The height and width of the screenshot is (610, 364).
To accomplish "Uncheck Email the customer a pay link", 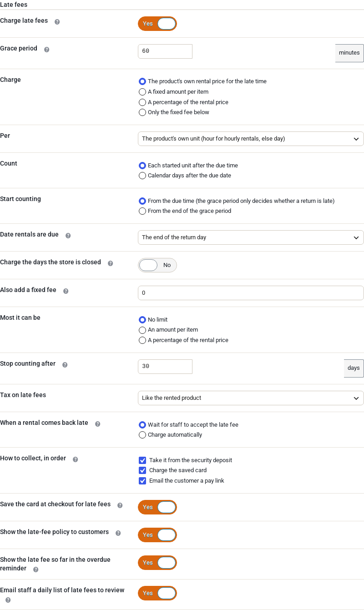I will pos(142,481).
